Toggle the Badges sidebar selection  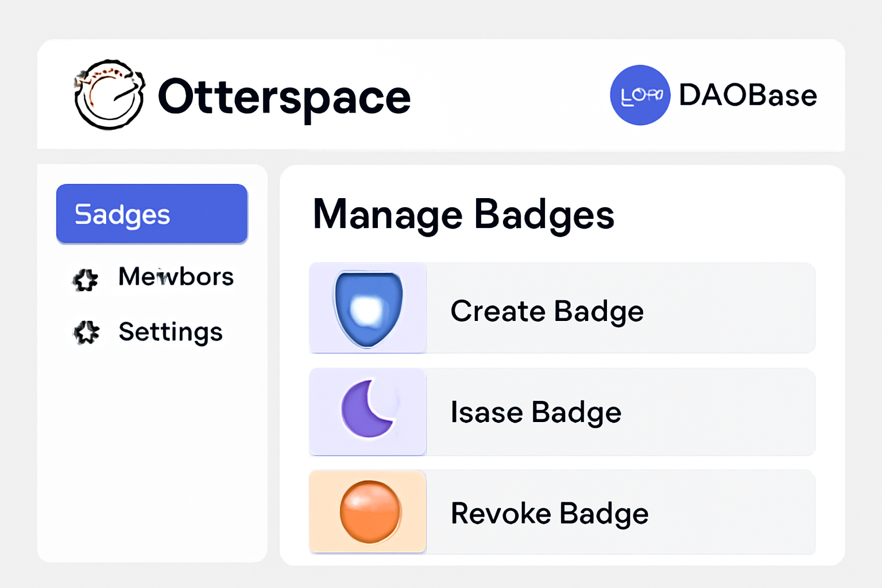(x=152, y=214)
